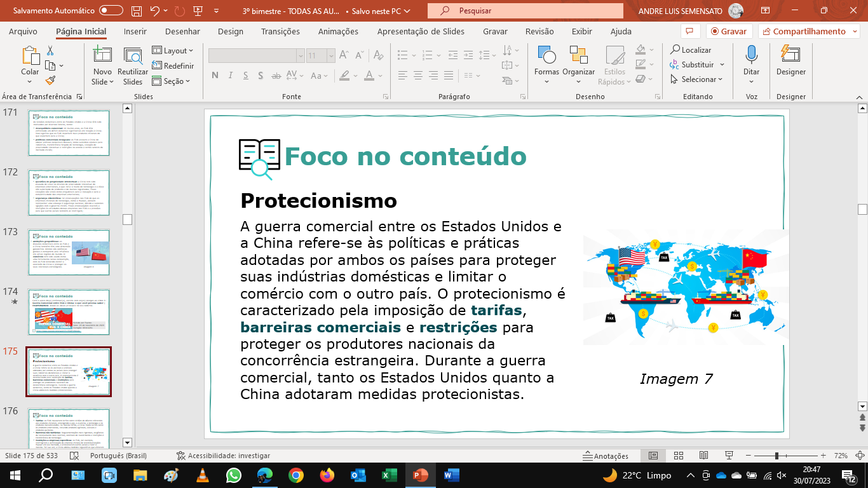Open the Exibir tab
Screen dimensions: 868x488
pos(582,31)
